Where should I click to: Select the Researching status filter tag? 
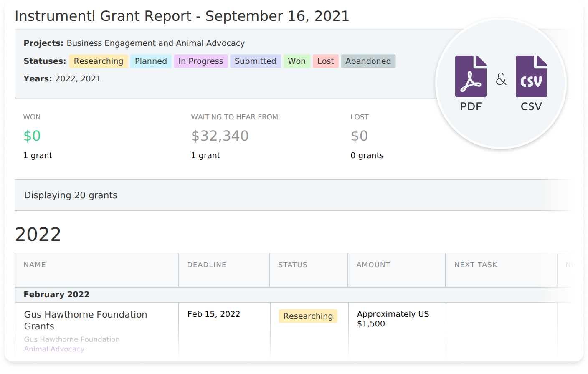(99, 61)
